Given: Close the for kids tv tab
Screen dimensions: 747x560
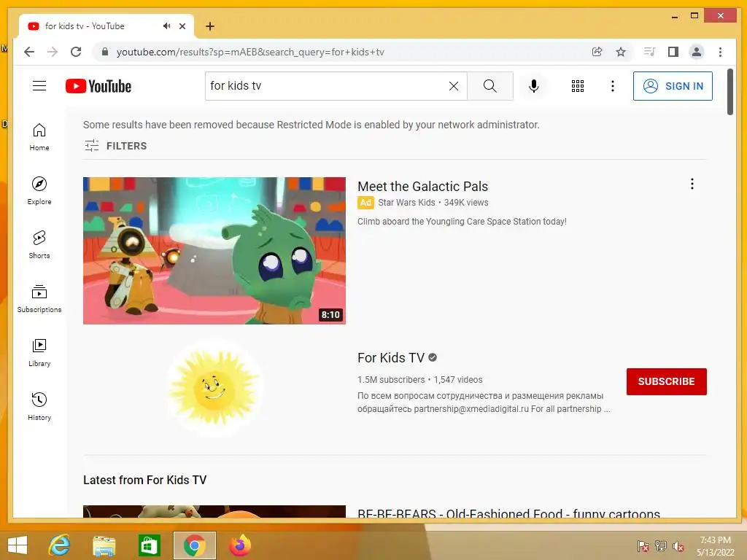Looking at the screenshot, I should (182, 26).
